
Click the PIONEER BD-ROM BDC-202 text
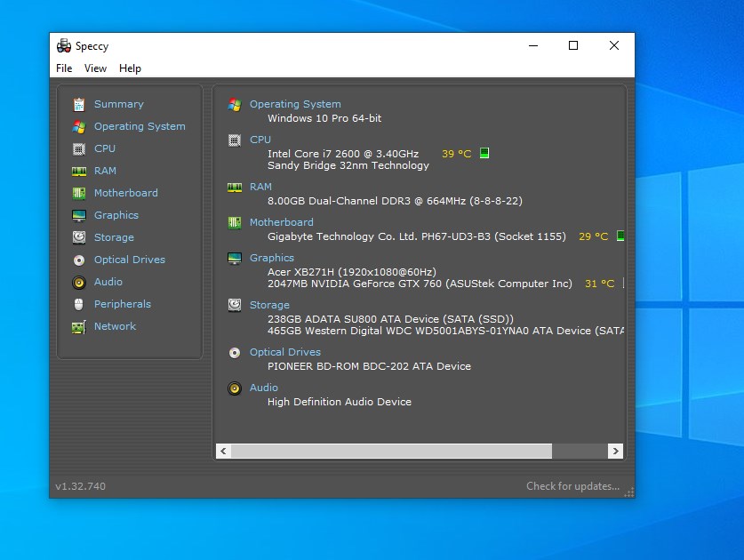click(x=369, y=367)
